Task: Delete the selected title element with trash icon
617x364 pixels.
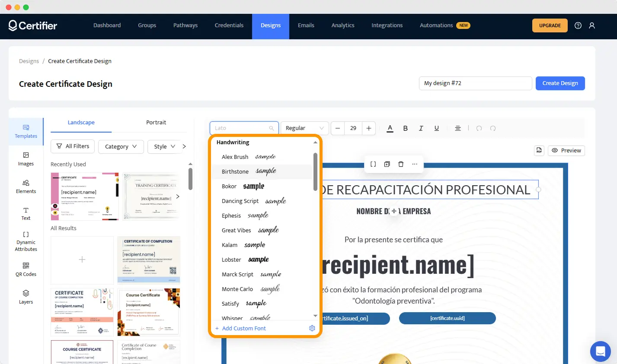Action: point(401,164)
